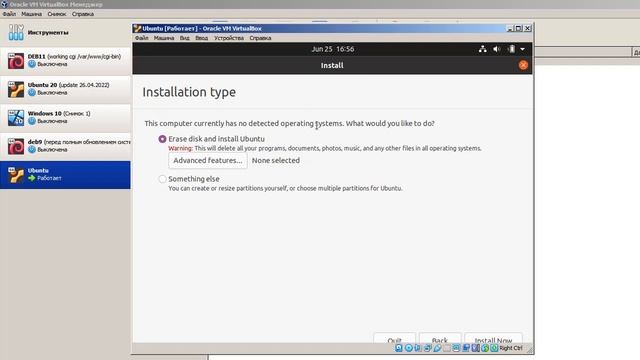Click mouse integration icon in VM status bar

pyautogui.click(x=485, y=348)
